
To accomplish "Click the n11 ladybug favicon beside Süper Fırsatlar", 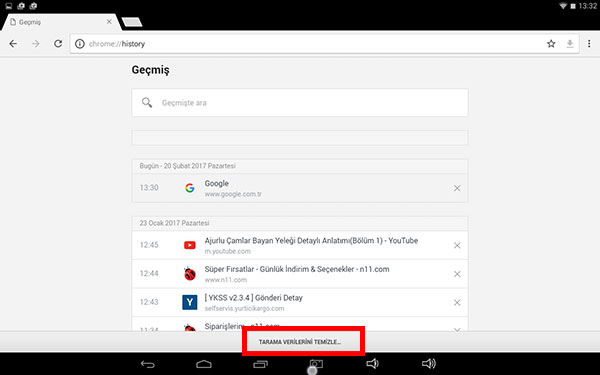I will pyautogui.click(x=189, y=273).
